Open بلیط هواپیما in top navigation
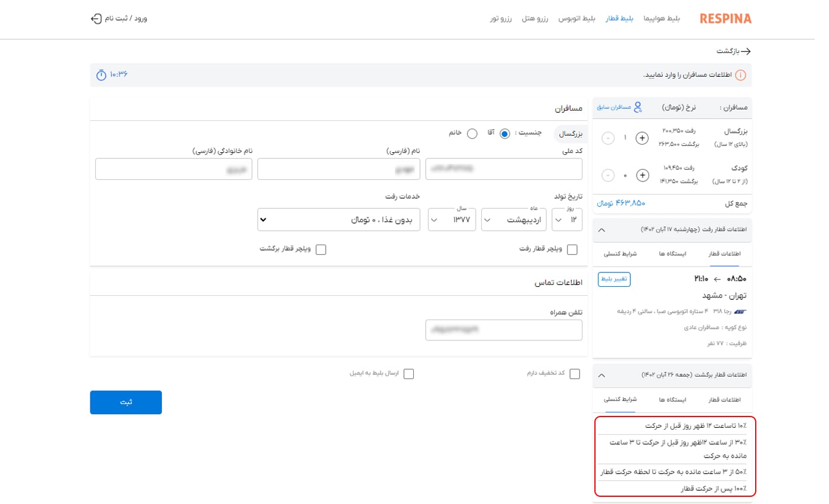Viewport: 829px width, 504px height. pyautogui.click(x=662, y=19)
